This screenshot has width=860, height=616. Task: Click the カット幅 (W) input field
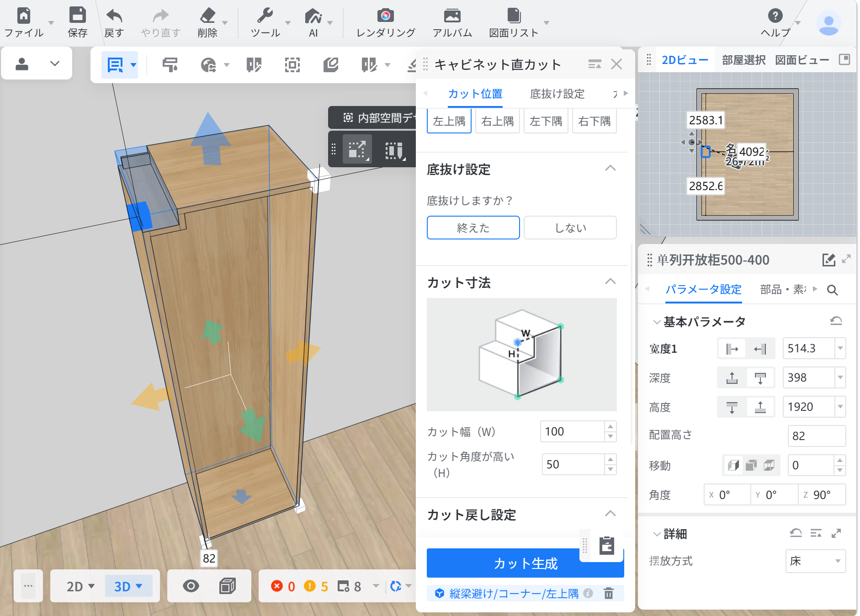click(x=573, y=431)
